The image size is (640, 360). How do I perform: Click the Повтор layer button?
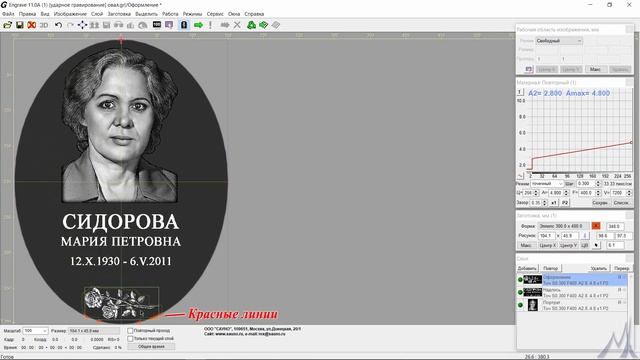coord(551,268)
